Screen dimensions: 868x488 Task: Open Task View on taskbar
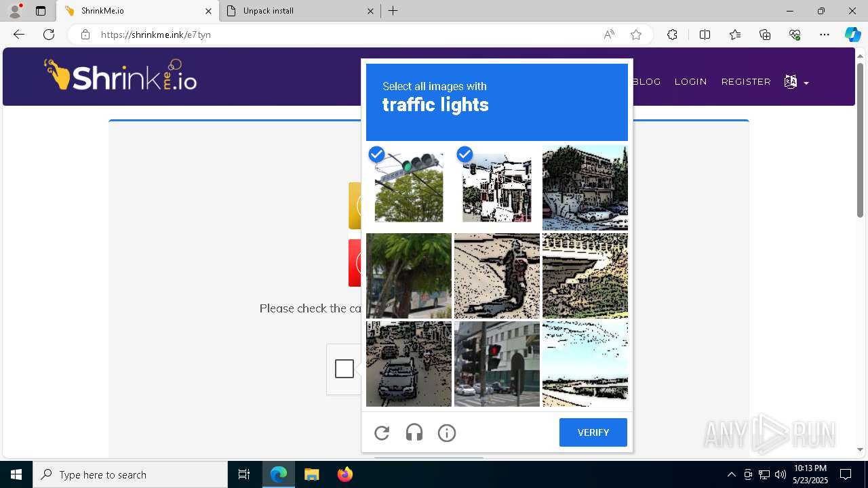click(244, 474)
